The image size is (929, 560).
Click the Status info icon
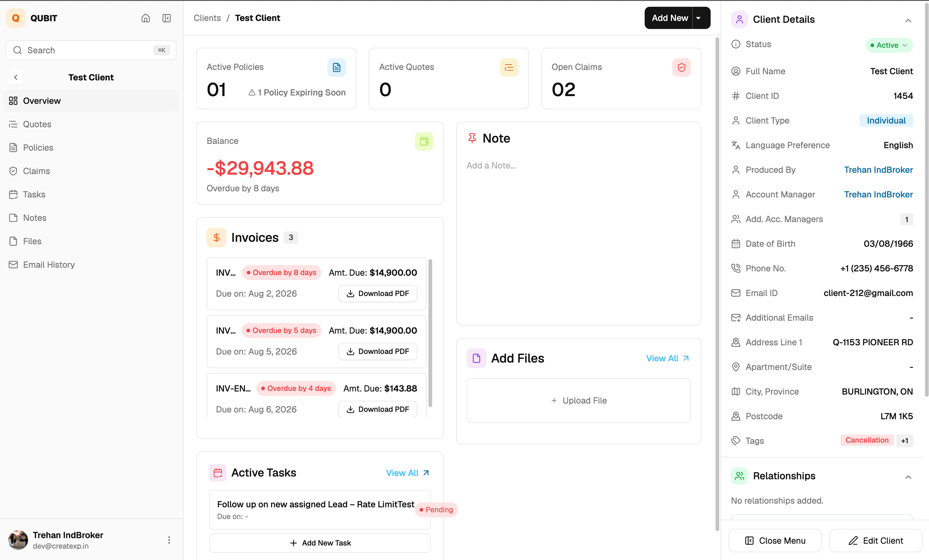coord(736,44)
